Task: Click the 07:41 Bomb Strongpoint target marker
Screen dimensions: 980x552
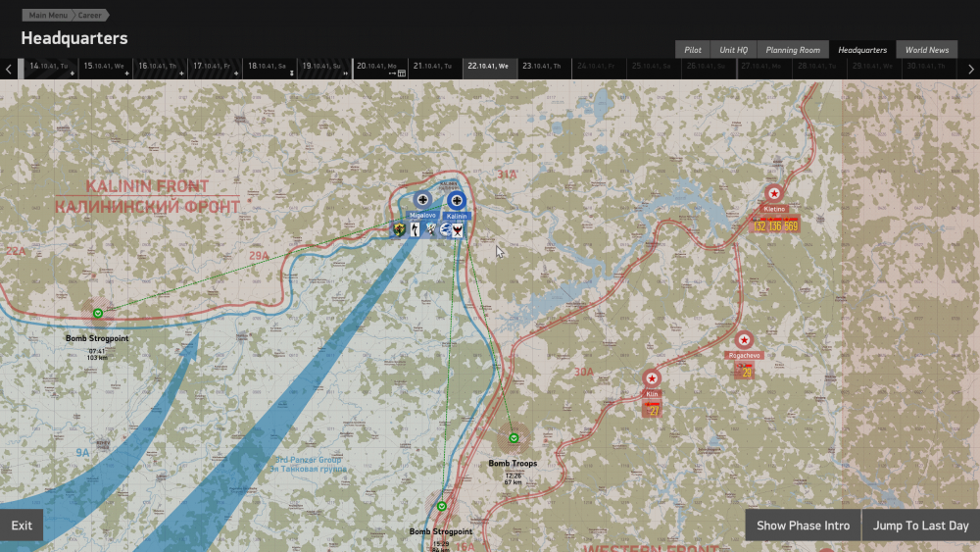Action: point(97,313)
